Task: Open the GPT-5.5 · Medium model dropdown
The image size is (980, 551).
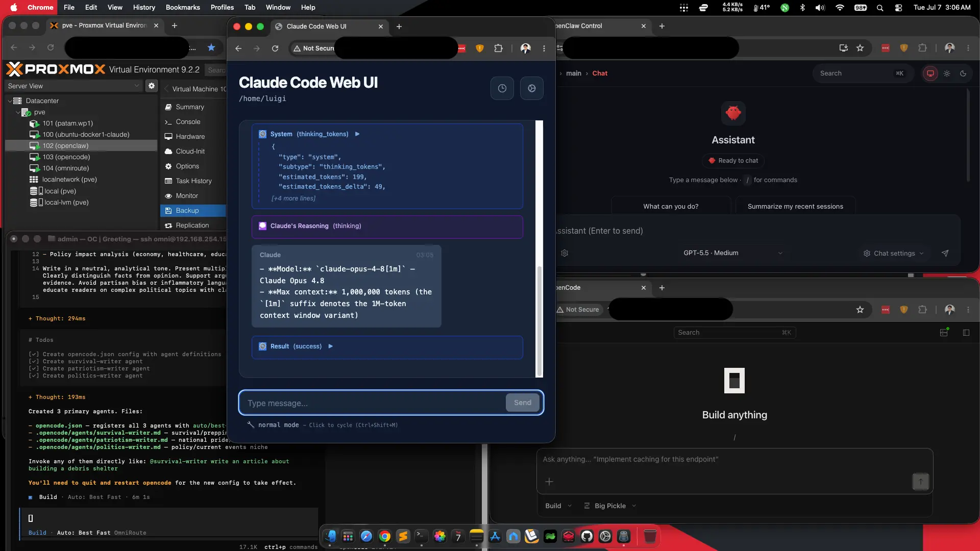Action: (732, 253)
